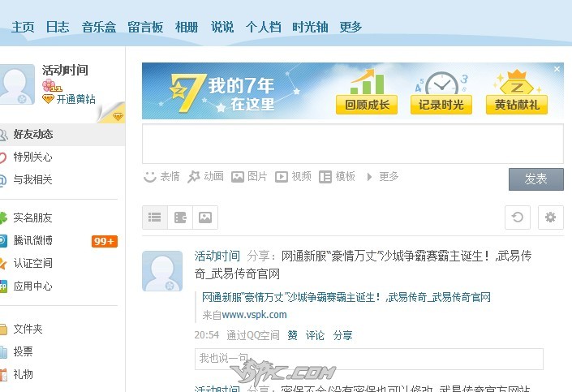The height and width of the screenshot is (392, 572).
Task: Open the 主页 tab
Action: point(23,27)
